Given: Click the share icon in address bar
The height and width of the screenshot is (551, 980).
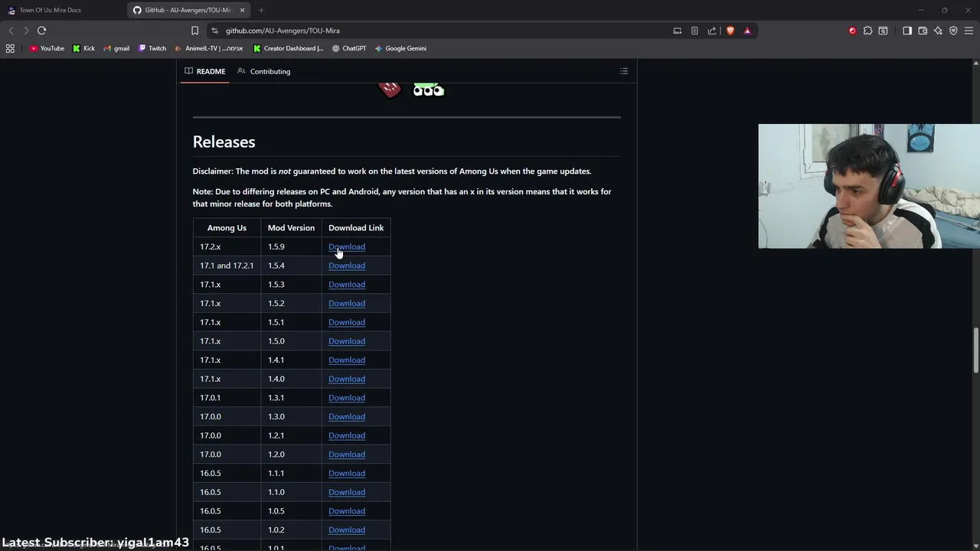Looking at the screenshot, I should (x=712, y=31).
